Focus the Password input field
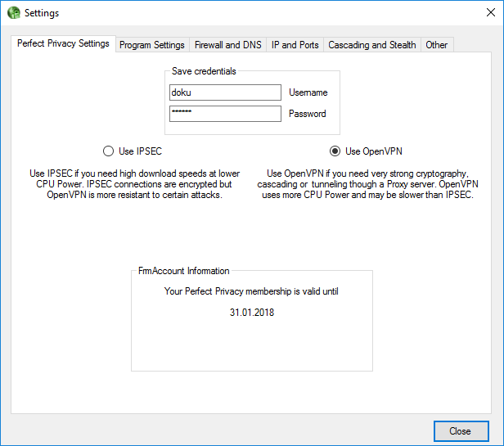Image resolution: width=504 pixels, height=446 pixels. (225, 114)
